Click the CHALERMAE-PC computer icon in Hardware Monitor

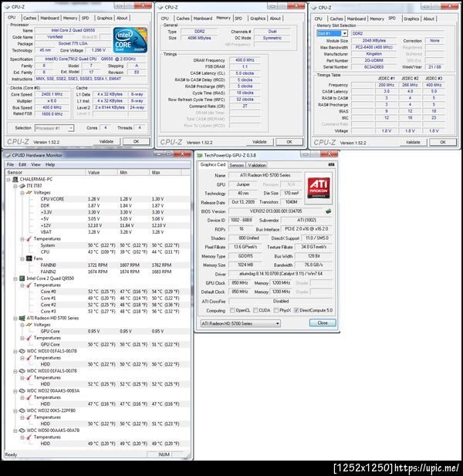pos(15,179)
